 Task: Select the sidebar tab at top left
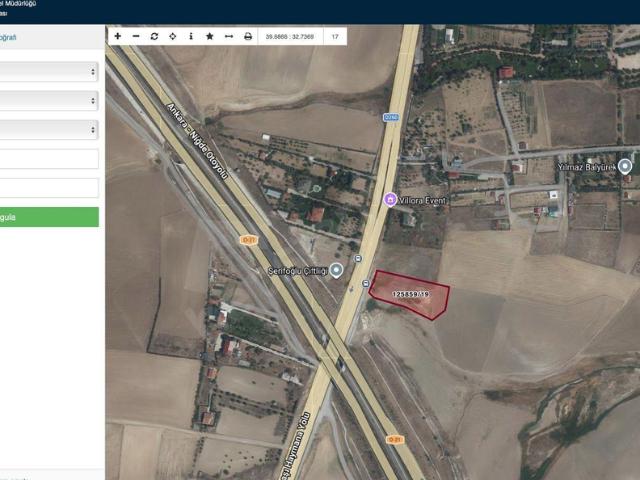8,37
